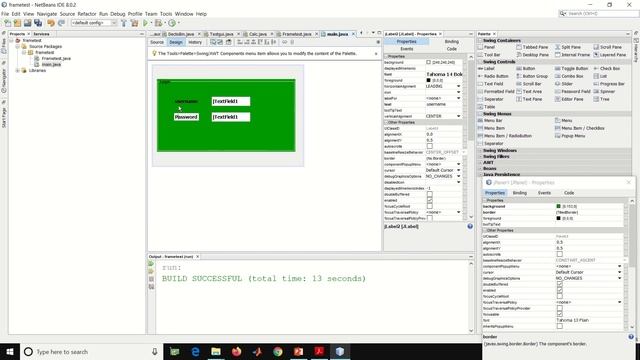The height and width of the screenshot is (360, 640).
Task: Expand the Libraries tree node
Action: point(18,71)
